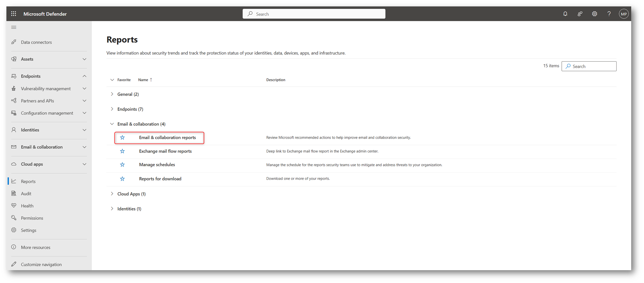Viewport: 644px width, 283px height.
Task: Open Manage schedules link
Action: [157, 165]
